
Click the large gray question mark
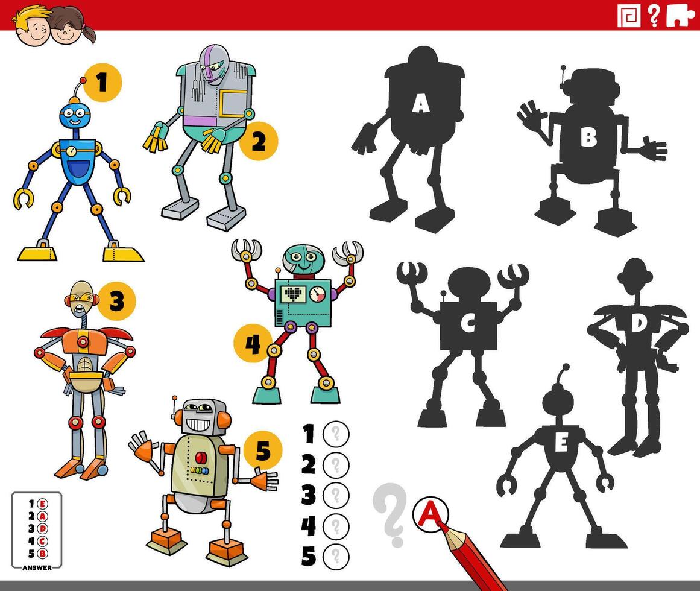pos(389,507)
